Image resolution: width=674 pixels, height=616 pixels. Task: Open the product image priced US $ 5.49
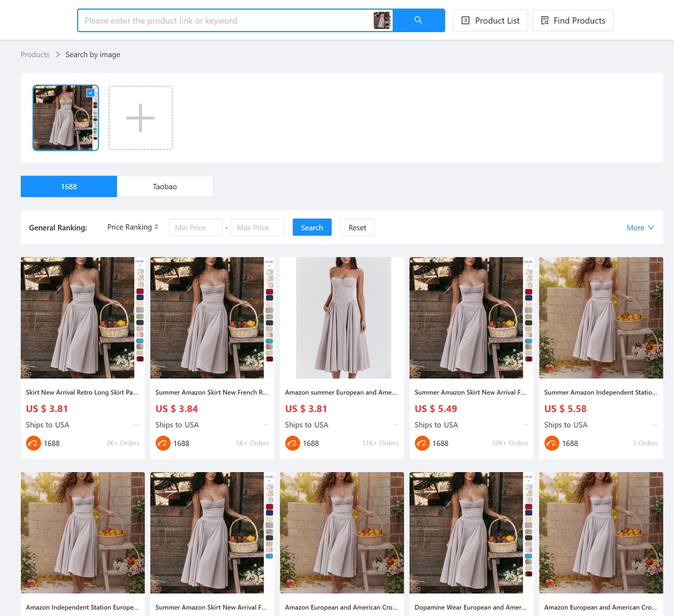point(472,318)
